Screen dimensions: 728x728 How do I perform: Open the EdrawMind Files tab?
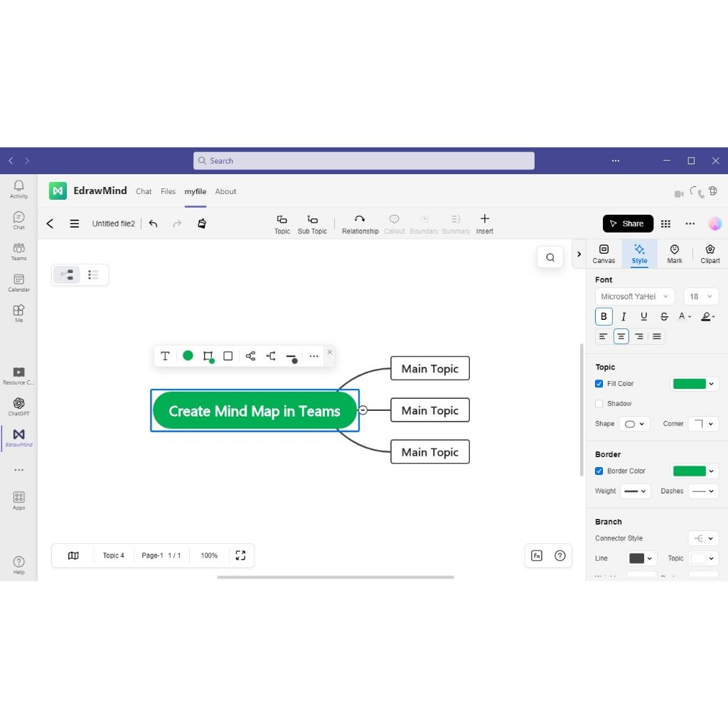(x=168, y=191)
